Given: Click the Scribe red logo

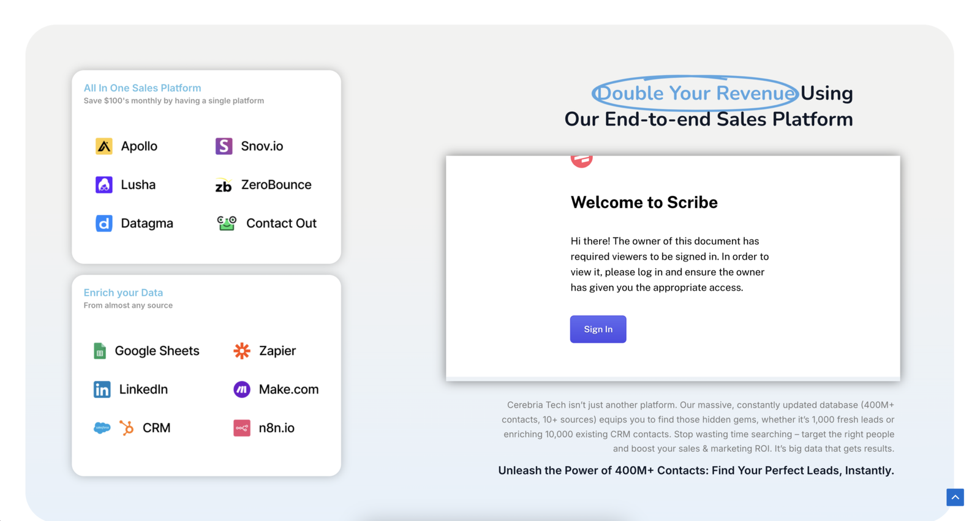Looking at the screenshot, I should tap(581, 160).
